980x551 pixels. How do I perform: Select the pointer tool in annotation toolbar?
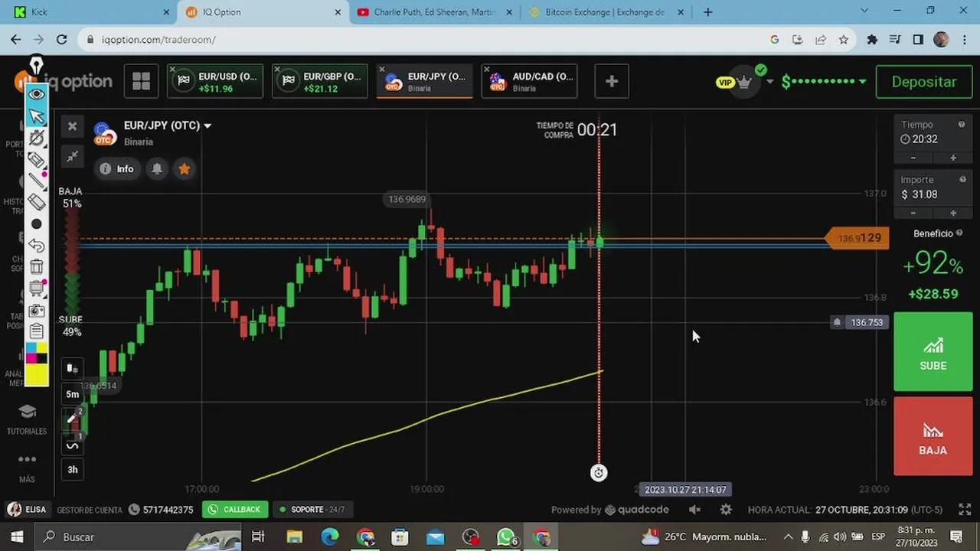click(x=36, y=116)
